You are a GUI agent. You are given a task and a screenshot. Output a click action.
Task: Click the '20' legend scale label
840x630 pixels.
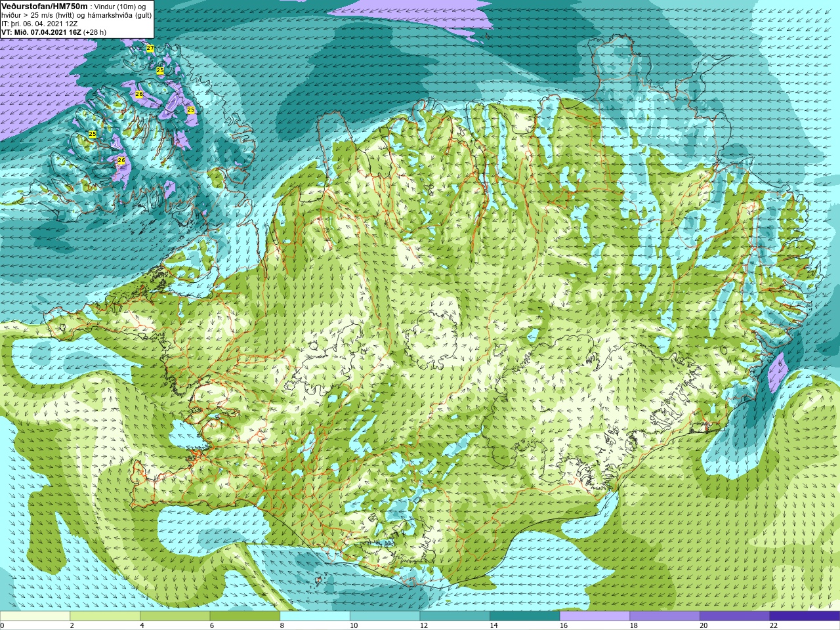pyautogui.click(x=703, y=625)
